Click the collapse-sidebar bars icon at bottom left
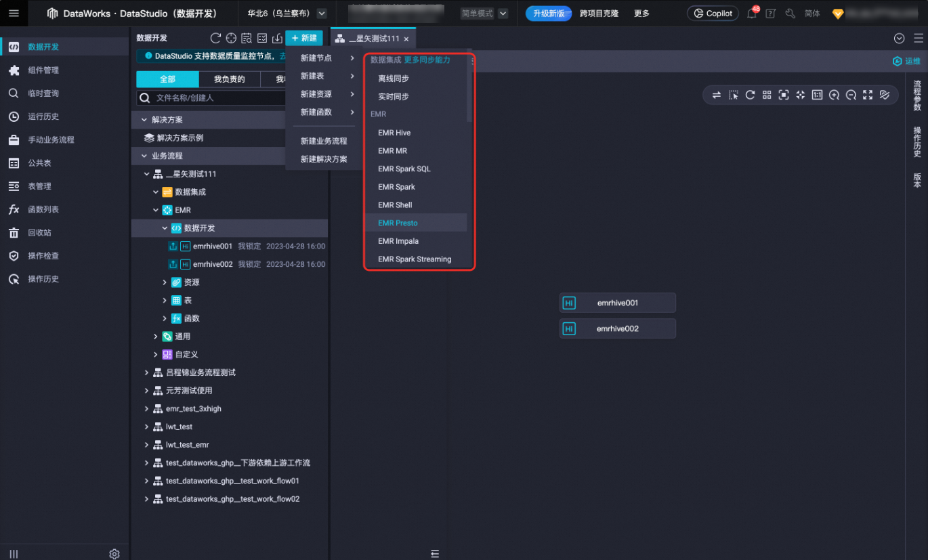The image size is (928, 560). (14, 553)
